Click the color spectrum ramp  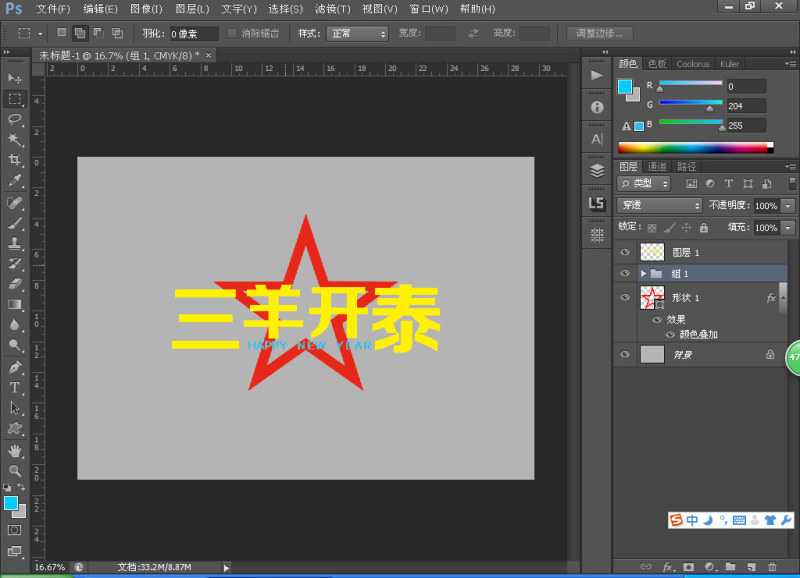click(695, 148)
